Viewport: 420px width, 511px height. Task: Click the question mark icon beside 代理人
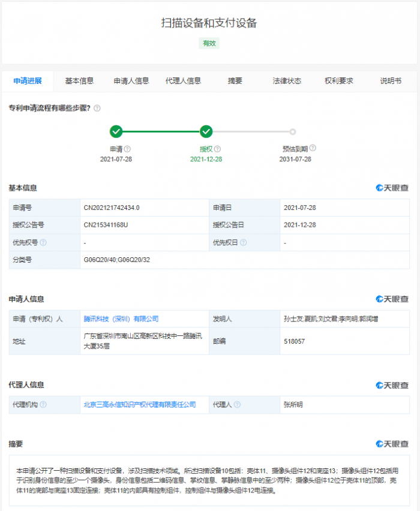237,405
